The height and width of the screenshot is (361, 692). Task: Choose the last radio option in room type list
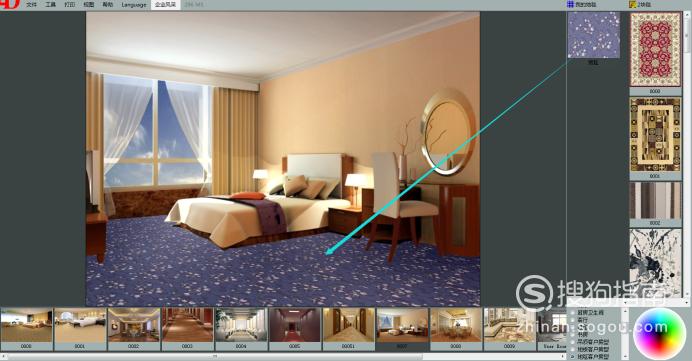573,356
